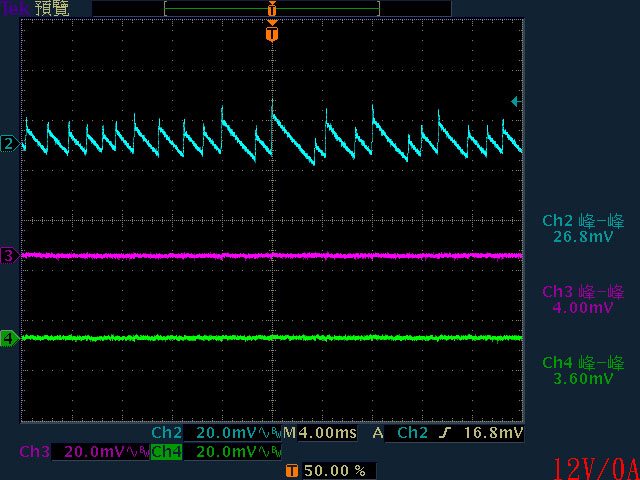The image size is (640, 480).
Task: Click the M 4.00ms timebase readout
Action: coord(319,433)
